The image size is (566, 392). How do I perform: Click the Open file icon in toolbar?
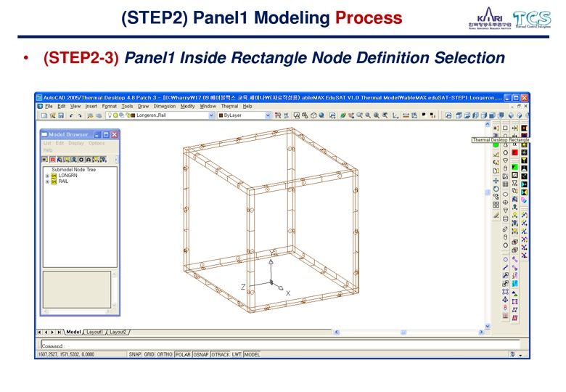coord(53,115)
